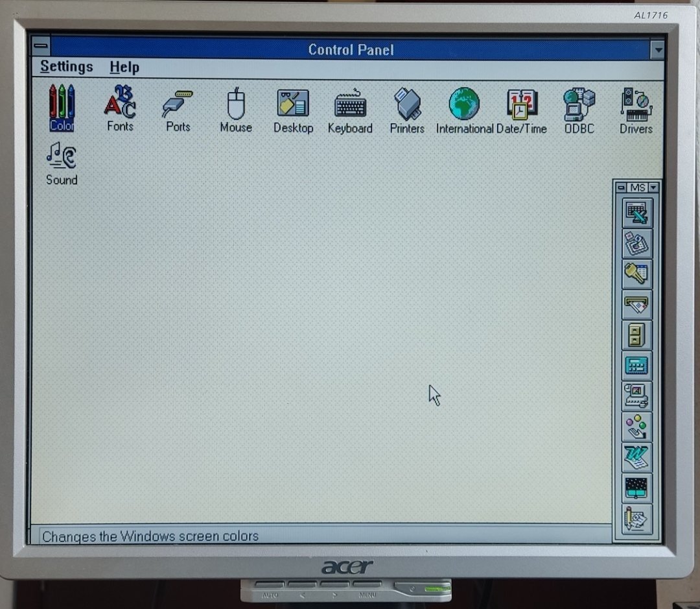The height and width of the screenshot is (609, 700).
Task: Launch Excel from the MS toolbar
Action: click(x=636, y=213)
